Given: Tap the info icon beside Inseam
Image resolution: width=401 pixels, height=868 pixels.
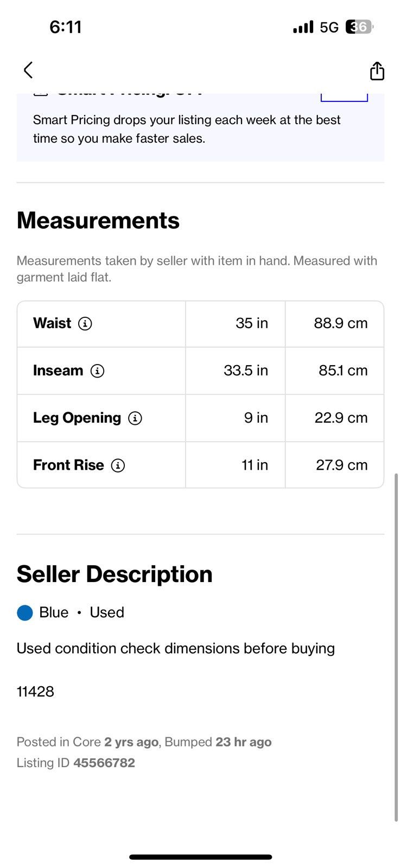Looking at the screenshot, I should pos(97,371).
